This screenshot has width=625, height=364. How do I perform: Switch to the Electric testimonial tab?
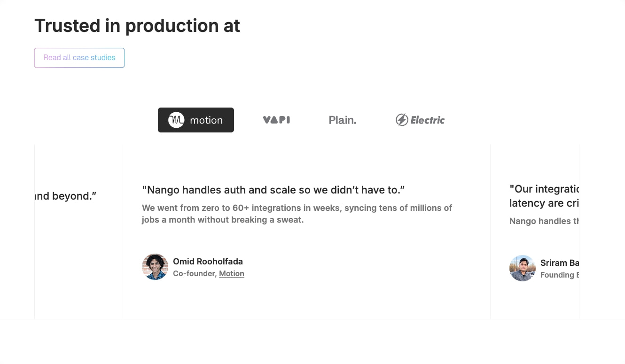tap(420, 120)
